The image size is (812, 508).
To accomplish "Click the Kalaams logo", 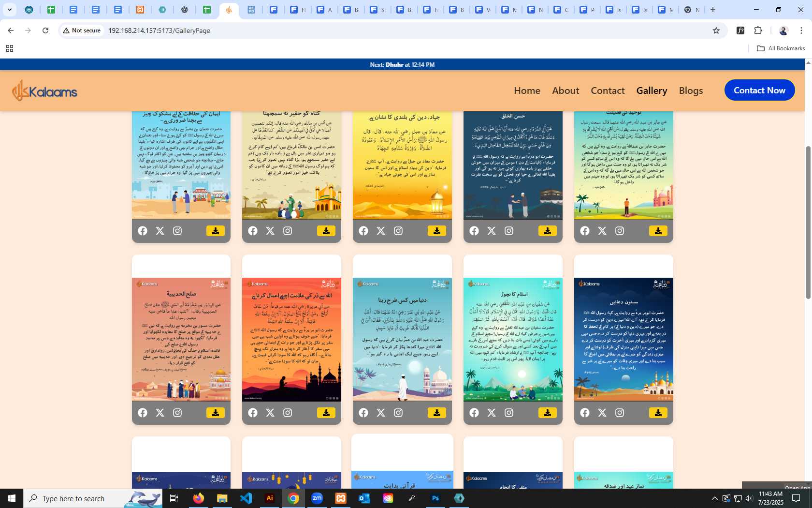I will [44, 90].
